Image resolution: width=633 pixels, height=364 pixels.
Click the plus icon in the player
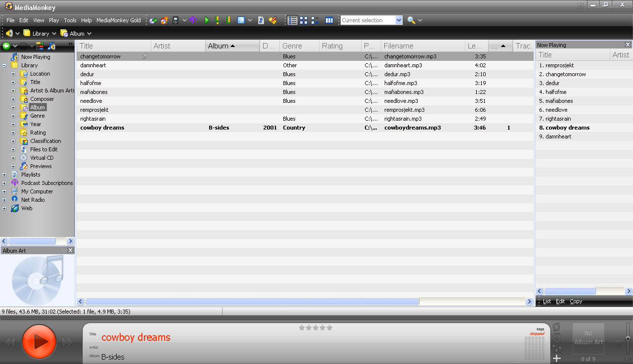(x=556, y=358)
